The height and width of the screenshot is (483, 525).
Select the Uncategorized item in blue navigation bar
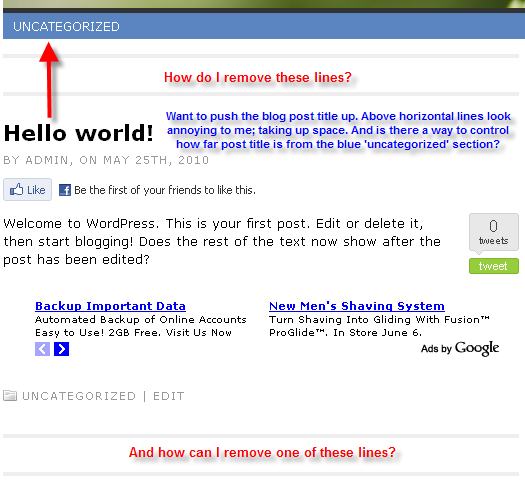coord(66,27)
